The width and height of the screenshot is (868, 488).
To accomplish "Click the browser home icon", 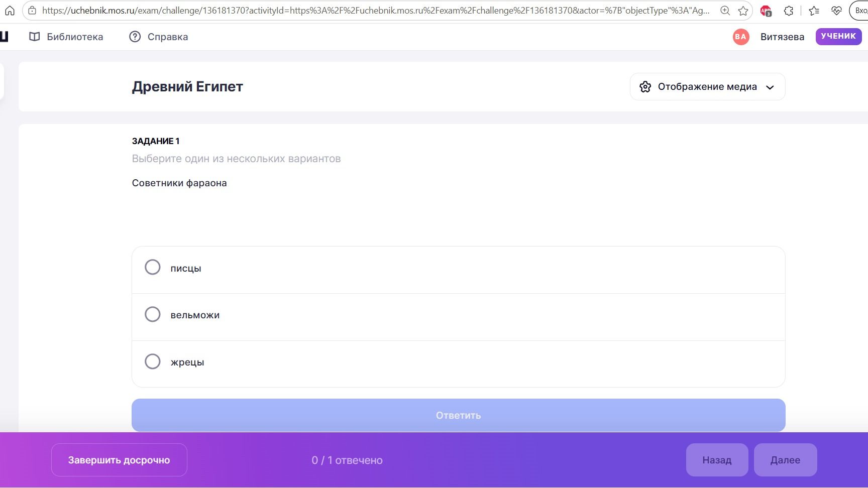I will 10,10.
